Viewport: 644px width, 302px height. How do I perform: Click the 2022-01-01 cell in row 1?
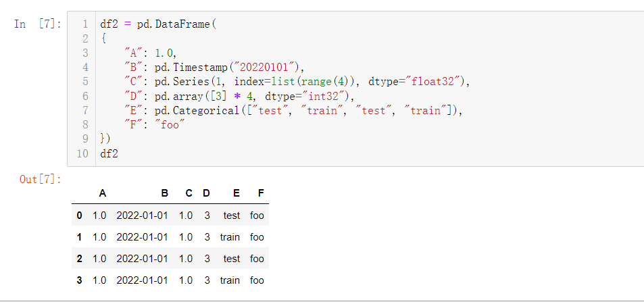[x=142, y=237]
